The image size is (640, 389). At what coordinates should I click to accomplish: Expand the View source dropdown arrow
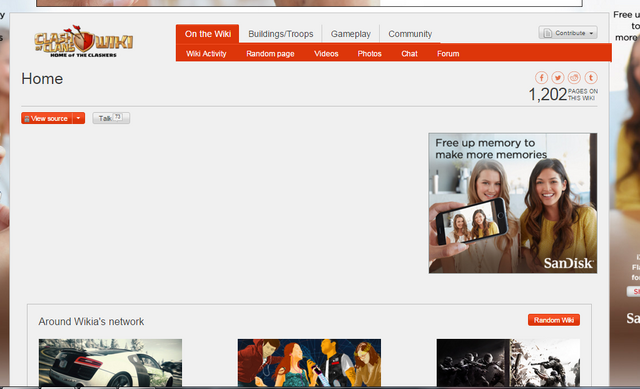coord(78,118)
